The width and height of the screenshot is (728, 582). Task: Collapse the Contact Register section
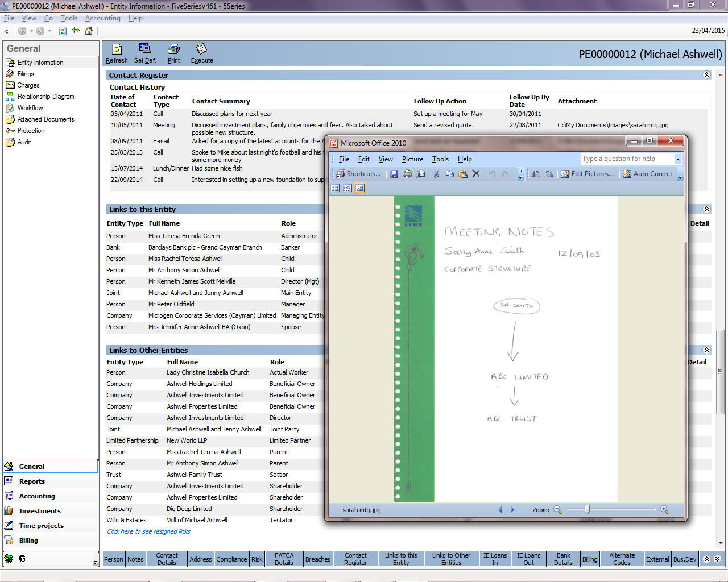[706, 75]
